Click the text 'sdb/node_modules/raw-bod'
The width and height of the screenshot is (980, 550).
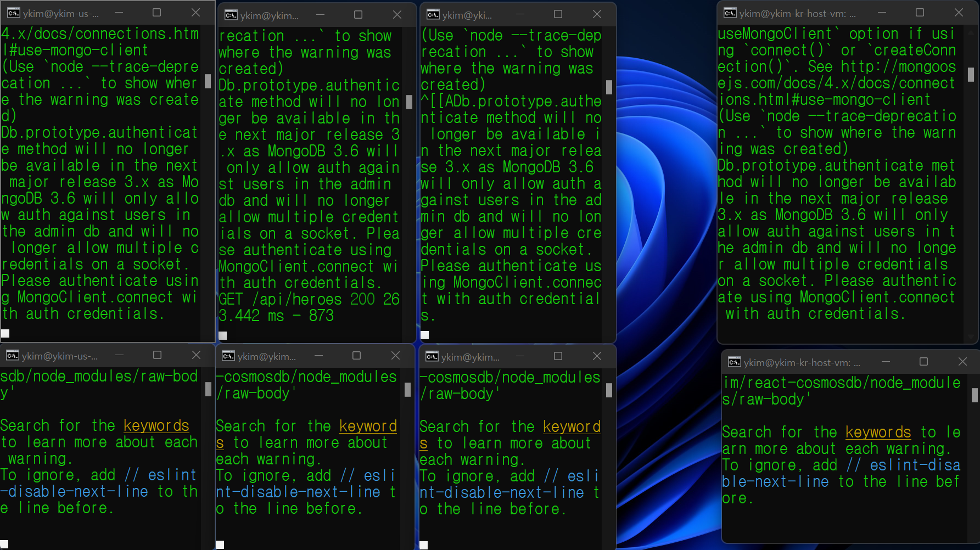pos(99,376)
